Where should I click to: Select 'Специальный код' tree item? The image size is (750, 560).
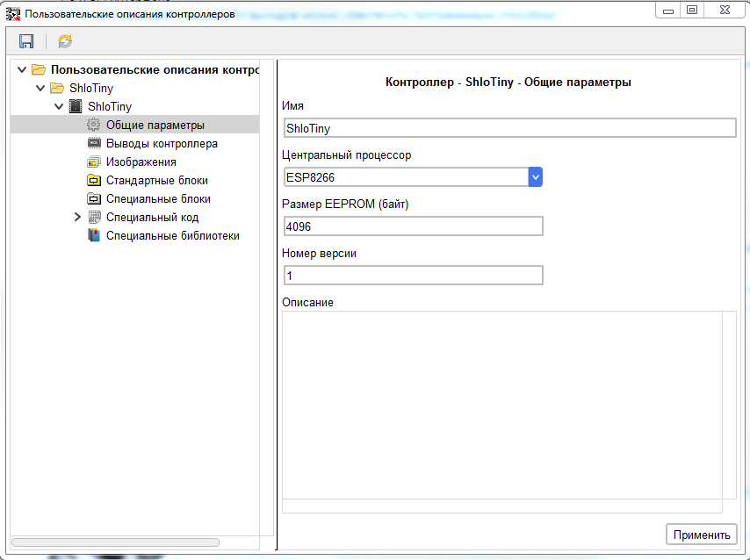click(x=152, y=217)
